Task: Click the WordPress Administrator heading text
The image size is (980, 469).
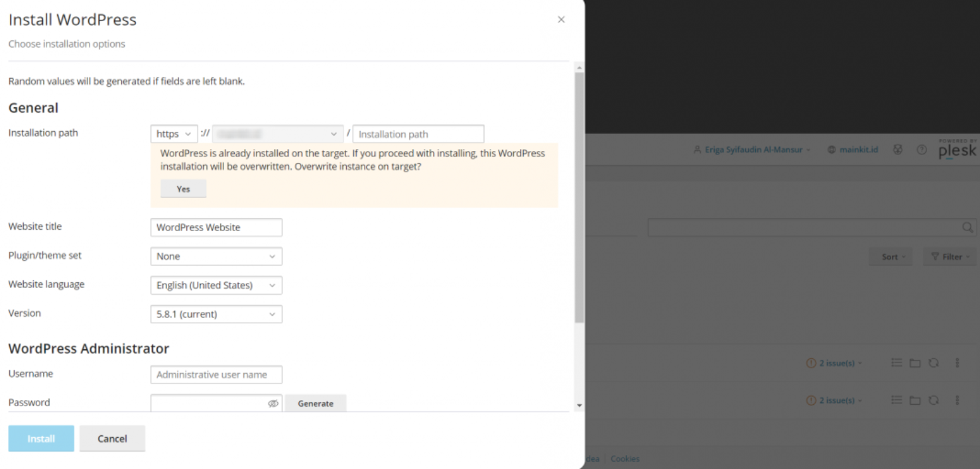Action: coord(89,348)
